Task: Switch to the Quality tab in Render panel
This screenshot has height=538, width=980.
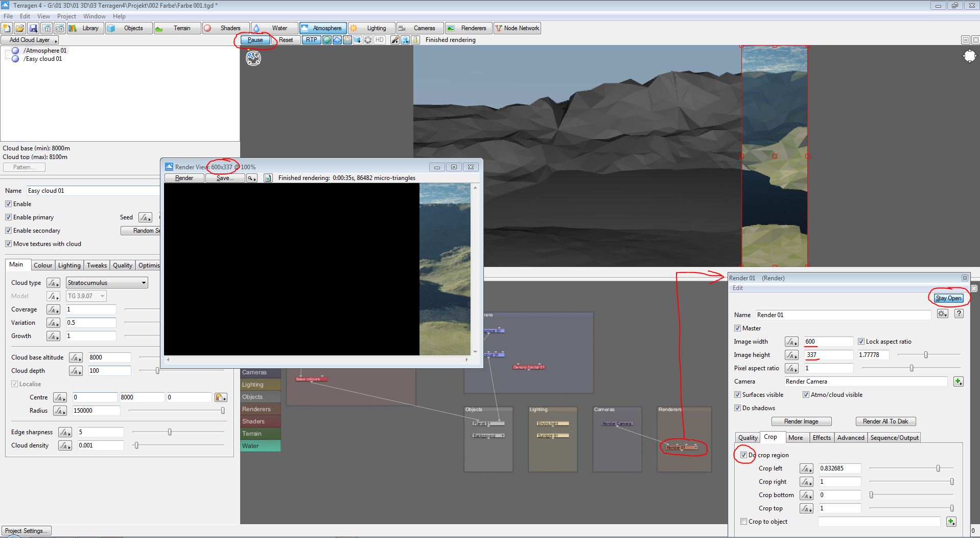Action: (x=748, y=438)
